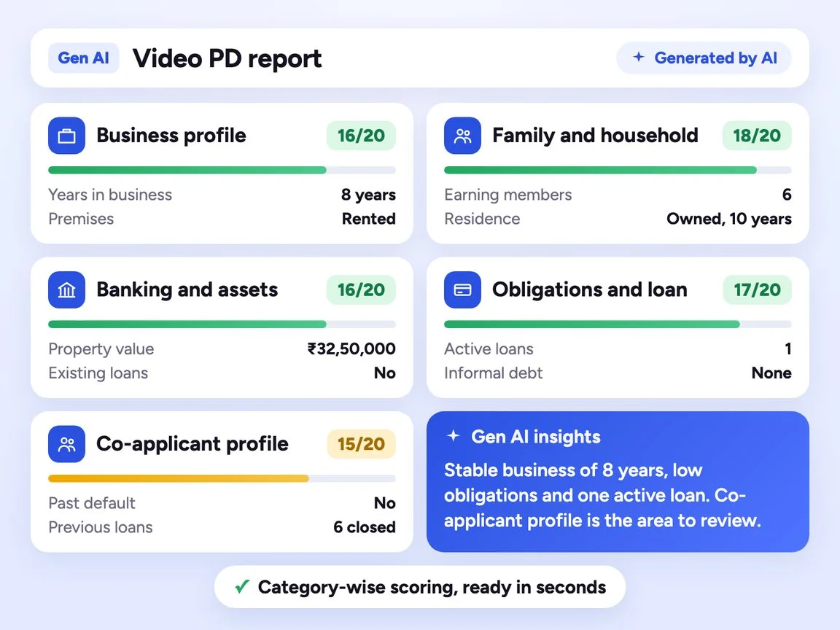
Task: Click the Earning members value 6
Action: pos(787,195)
